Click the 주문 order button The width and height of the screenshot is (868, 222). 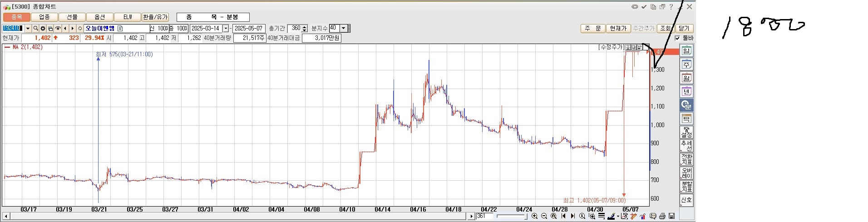pyautogui.click(x=592, y=28)
